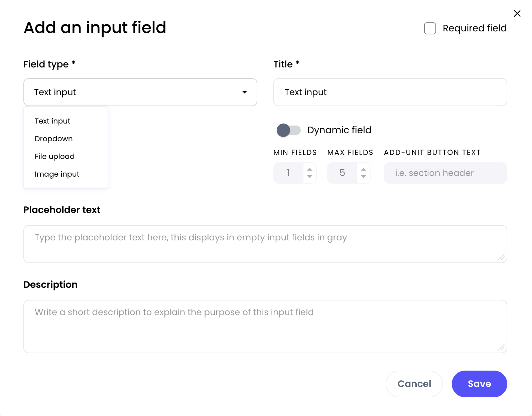The width and height of the screenshot is (532, 416).
Task: Decrease the Max fields value
Action: click(364, 177)
